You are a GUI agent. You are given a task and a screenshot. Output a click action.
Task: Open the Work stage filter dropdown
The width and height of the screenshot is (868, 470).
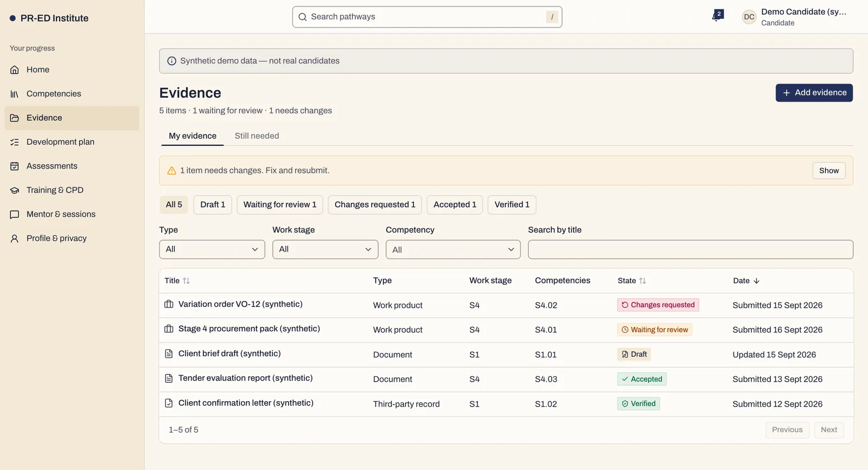pyautogui.click(x=325, y=249)
